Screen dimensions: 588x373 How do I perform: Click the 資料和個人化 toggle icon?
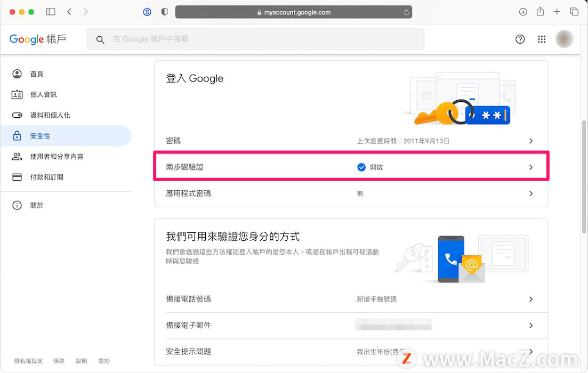17,115
